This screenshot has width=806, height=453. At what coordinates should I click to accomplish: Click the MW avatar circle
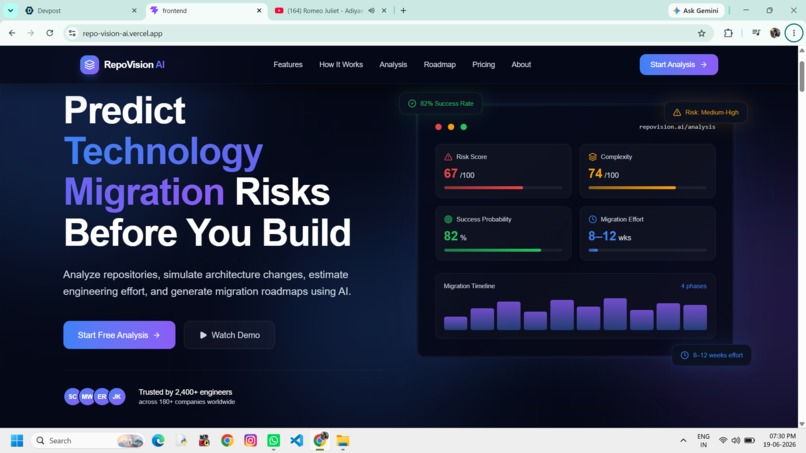coord(87,396)
